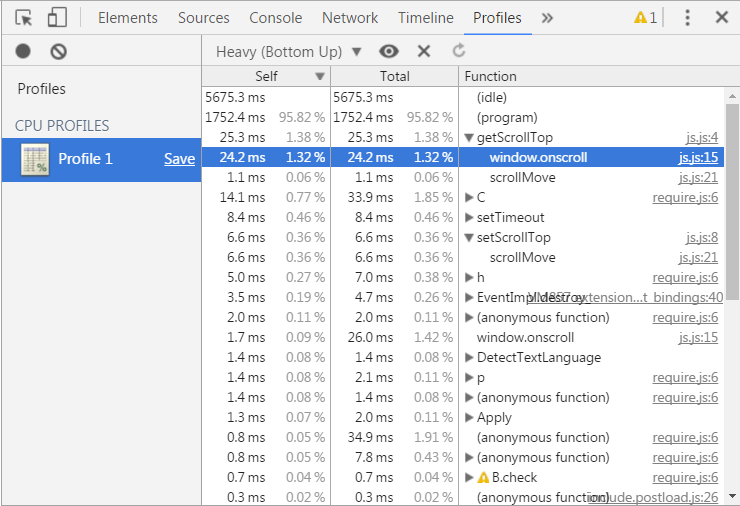Start recording with the record button
Screen dimensions: 740x506
click(23, 51)
